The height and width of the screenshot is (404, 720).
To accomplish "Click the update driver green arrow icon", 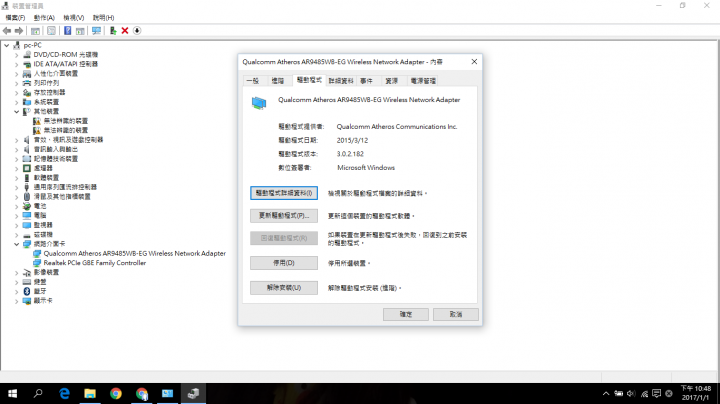I will (x=112, y=31).
